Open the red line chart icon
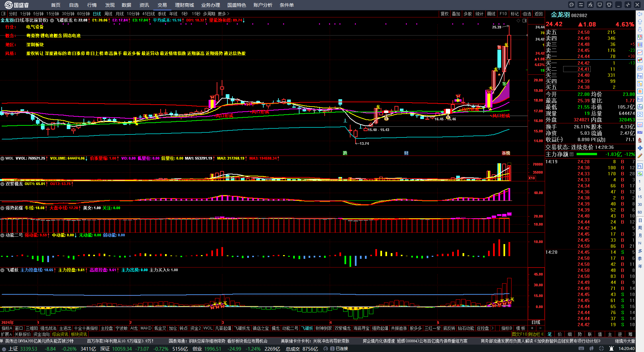Screen dimensions: 644x352 640,53
